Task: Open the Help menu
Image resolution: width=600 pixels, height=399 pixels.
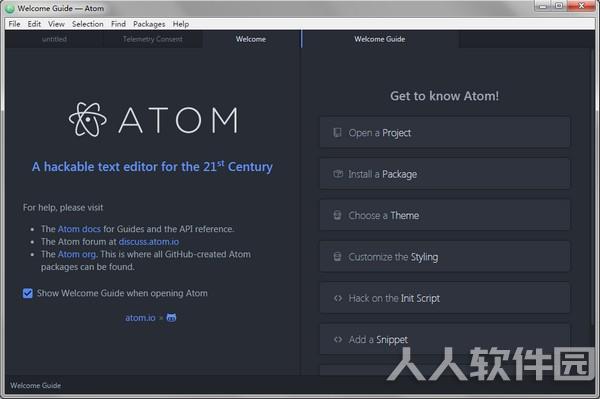Action: coord(181,24)
